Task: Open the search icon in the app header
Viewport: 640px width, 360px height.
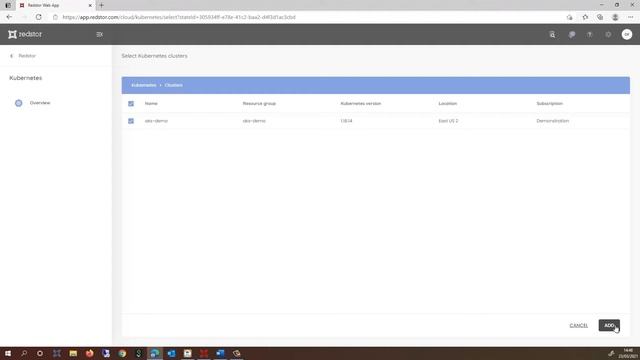Action: pos(552,35)
